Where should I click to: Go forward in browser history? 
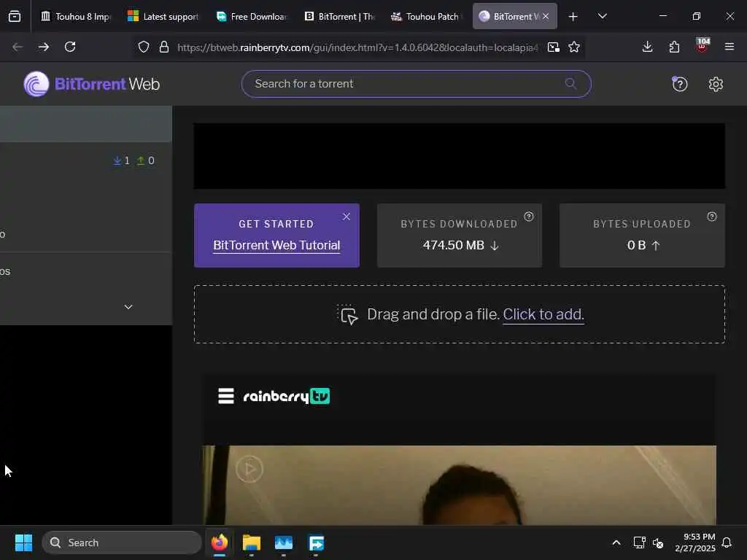pyautogui.click(x=43, y=47)
